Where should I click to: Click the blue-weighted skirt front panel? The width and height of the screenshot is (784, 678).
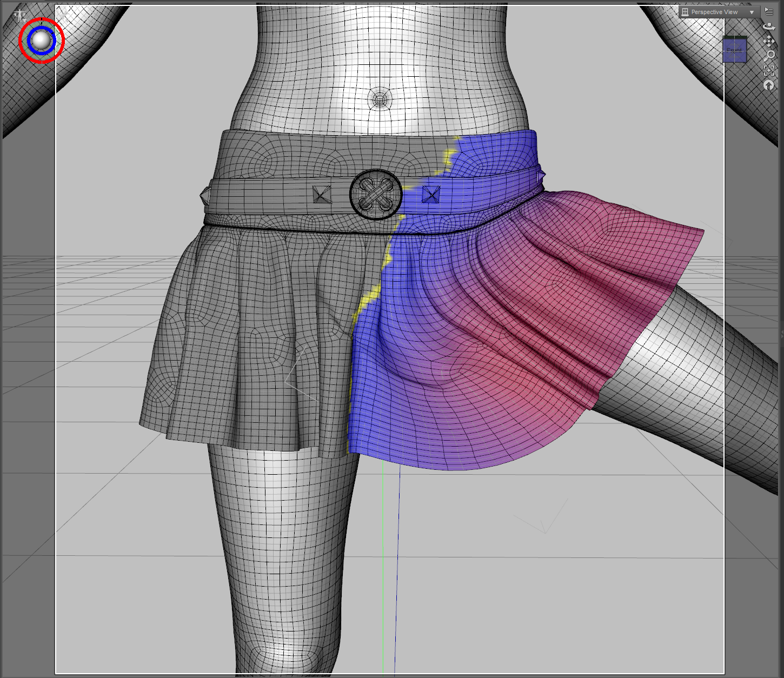pyautogui.click(x=400, y=378)
